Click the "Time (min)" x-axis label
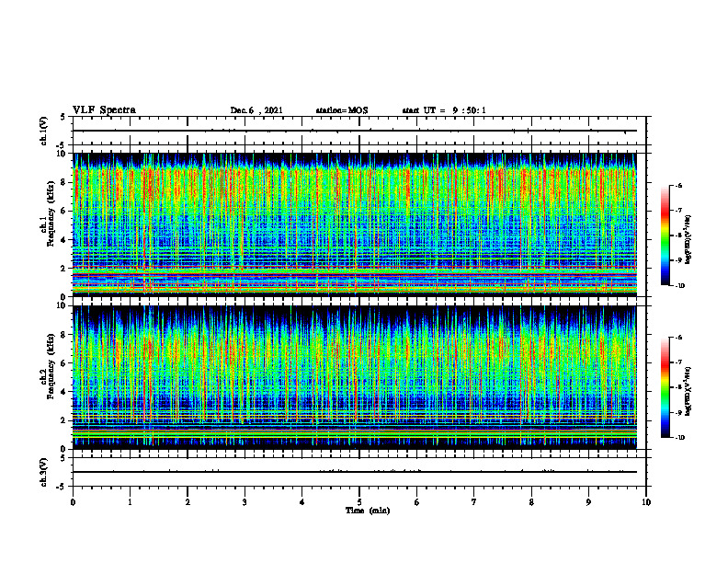Viewport: 728px width, 563px height. pyautogui.click(x=368, y=511)
